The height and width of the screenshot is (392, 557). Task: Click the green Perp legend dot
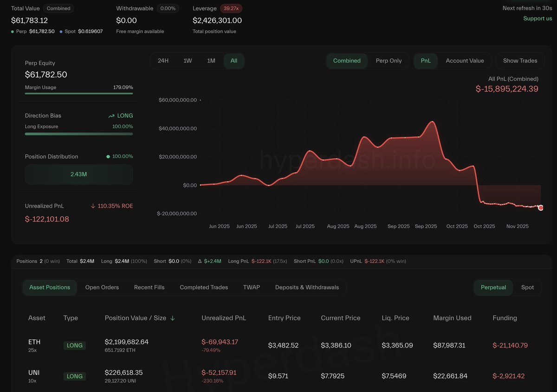coord(13,32)
